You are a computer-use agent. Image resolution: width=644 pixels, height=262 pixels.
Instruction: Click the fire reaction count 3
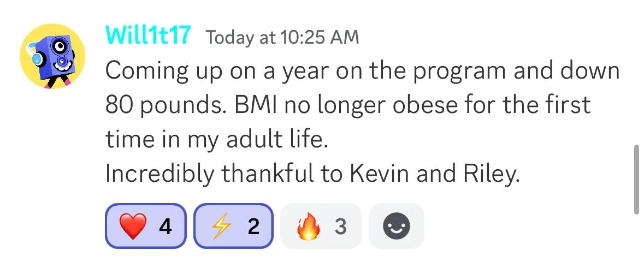point(340,227)
